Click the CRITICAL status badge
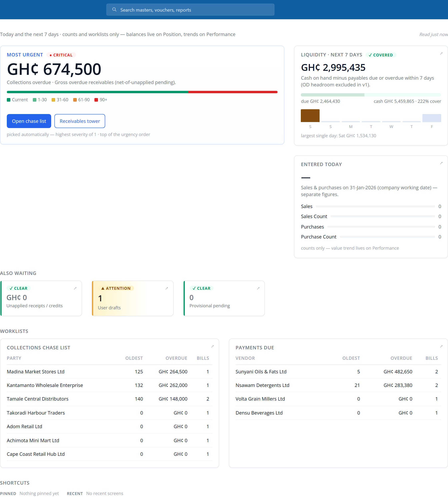 (61, 55)
